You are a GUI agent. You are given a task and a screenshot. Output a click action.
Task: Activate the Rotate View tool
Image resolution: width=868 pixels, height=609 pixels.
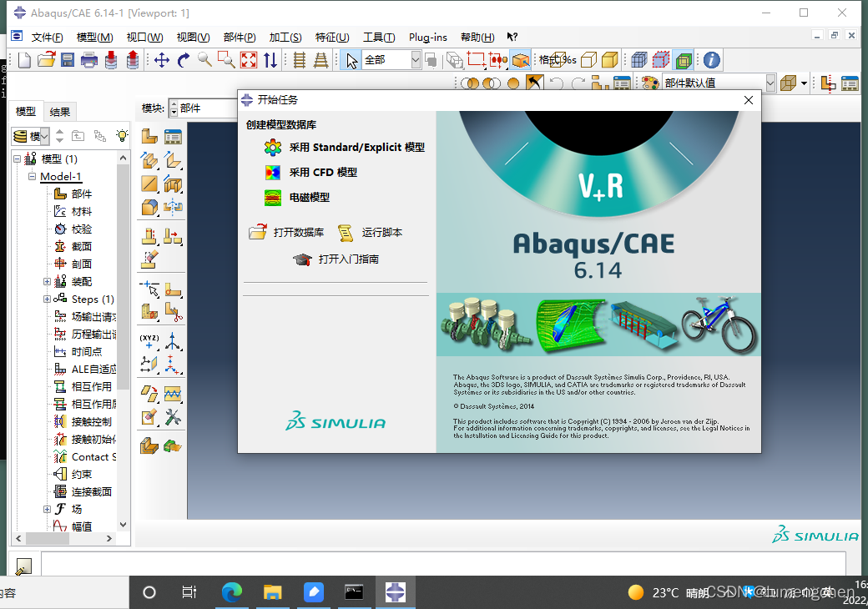(x=184, y=60)
